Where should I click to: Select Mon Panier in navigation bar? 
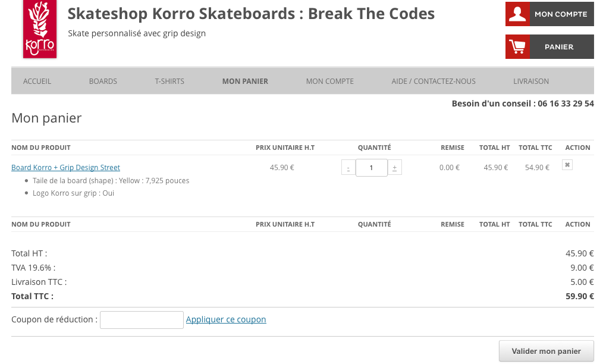pyautogui.click(x=246, y=81)
